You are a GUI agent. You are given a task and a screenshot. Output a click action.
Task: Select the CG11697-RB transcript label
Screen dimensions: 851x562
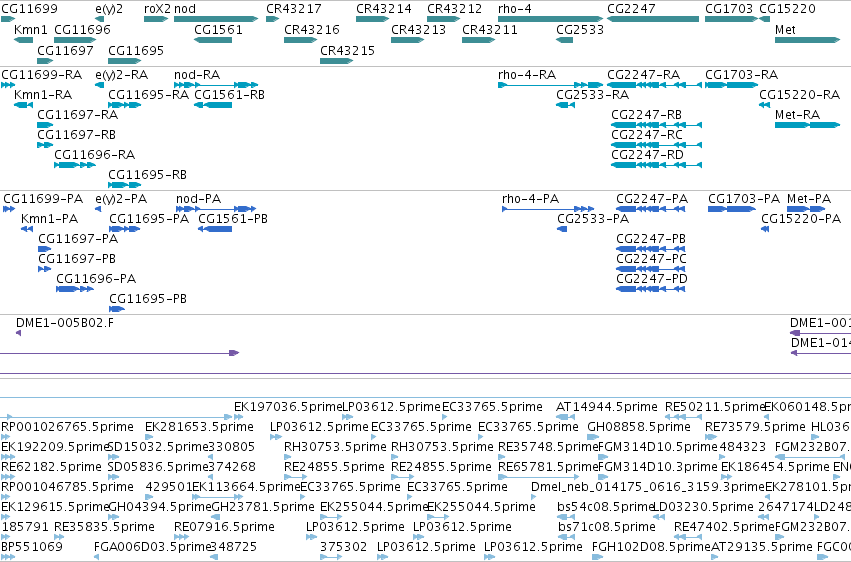coord(77,135)
